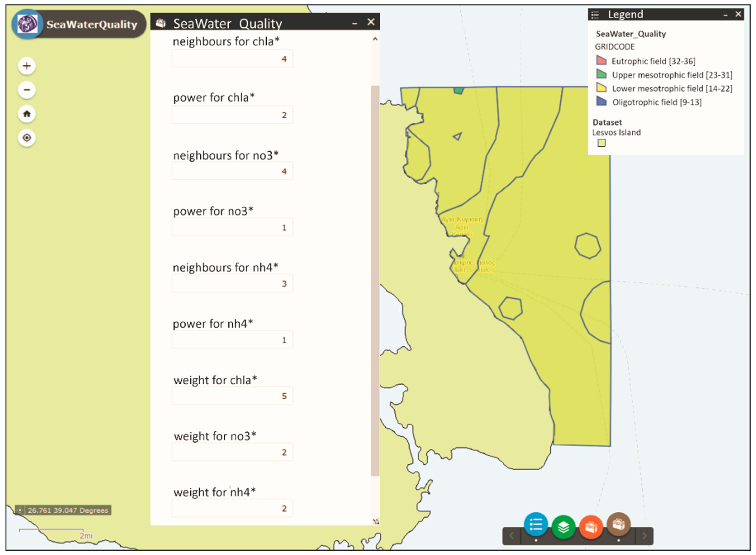This screenshot has width=756, height=555.
Task: Click the weight for chla input field
Action: coord(232,396)
